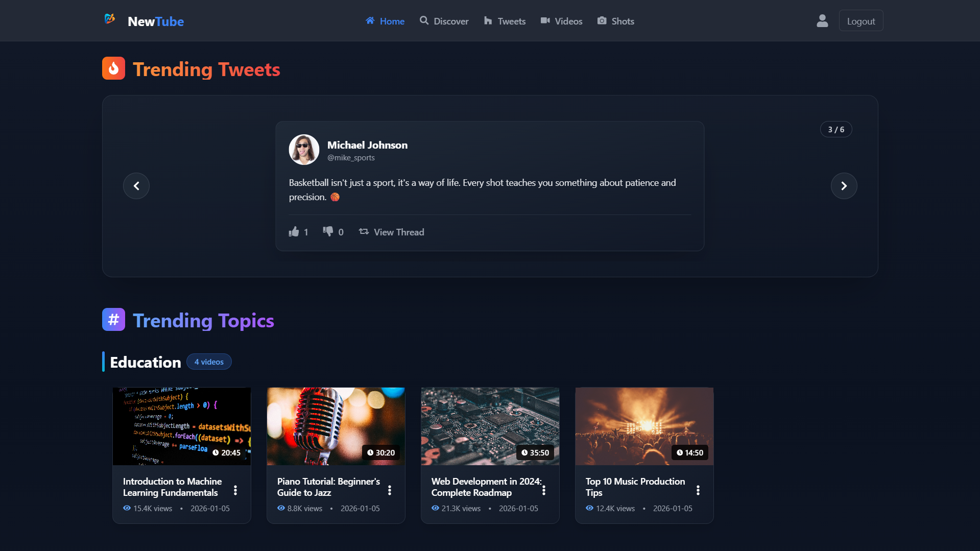Like Michael Johnson's basketball tweet
Image resolution: width=980 pixels, height=551 pixels.
click(294, 232)
